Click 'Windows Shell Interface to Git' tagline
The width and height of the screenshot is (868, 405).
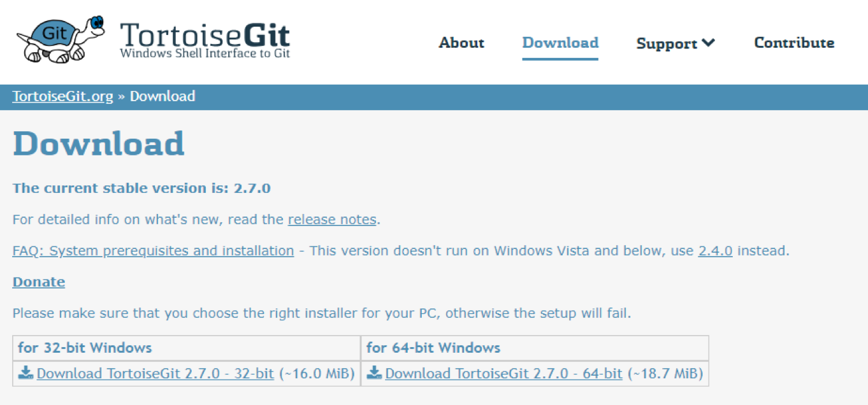click(x=205, y=53)
